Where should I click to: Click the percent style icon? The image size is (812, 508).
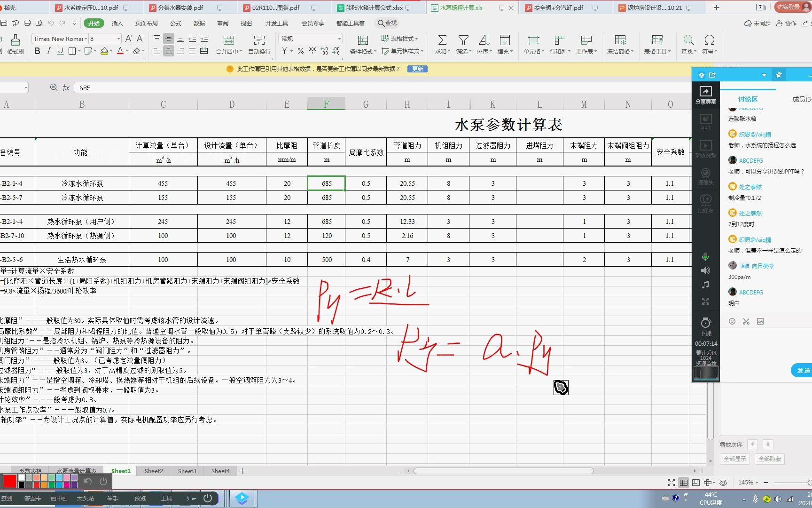click(300, 51)
